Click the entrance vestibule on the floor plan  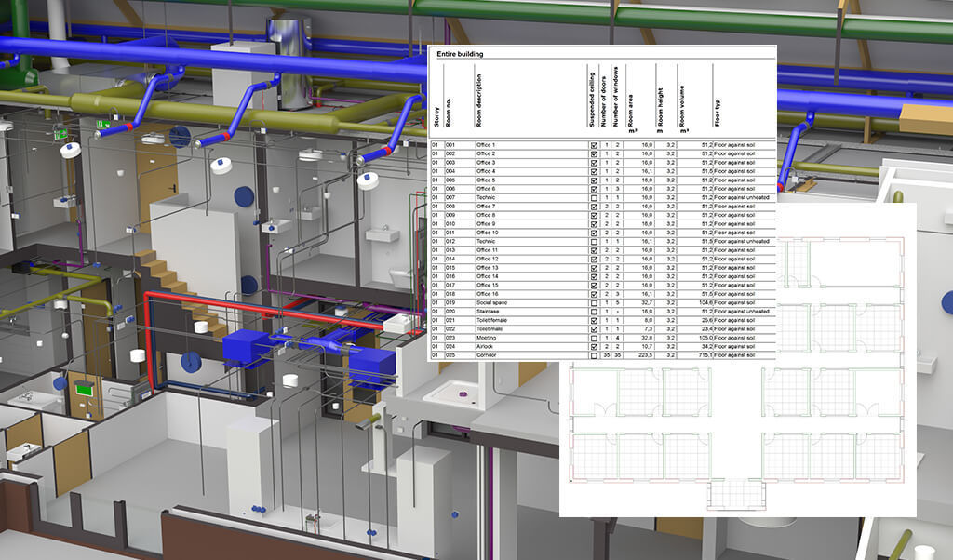click(735, 495)
